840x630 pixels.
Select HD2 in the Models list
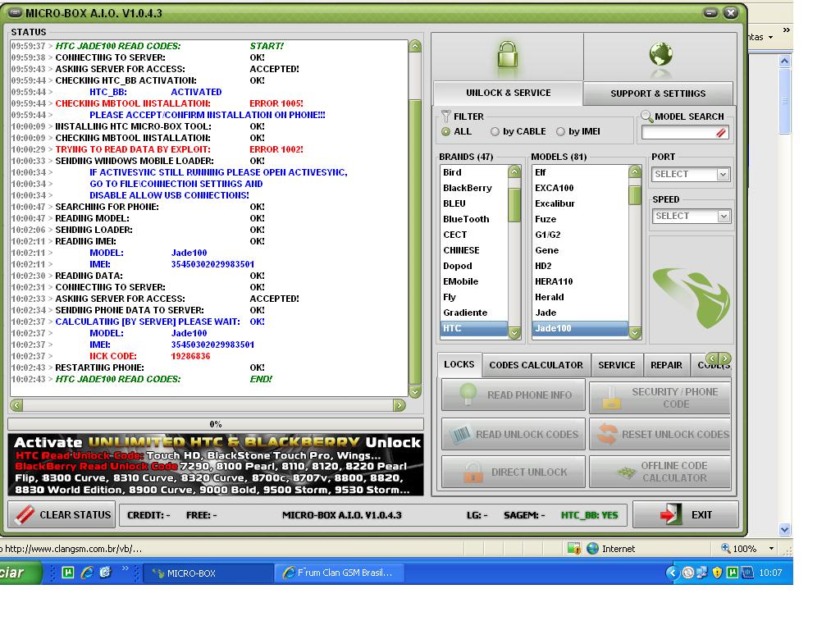[580, 266]
